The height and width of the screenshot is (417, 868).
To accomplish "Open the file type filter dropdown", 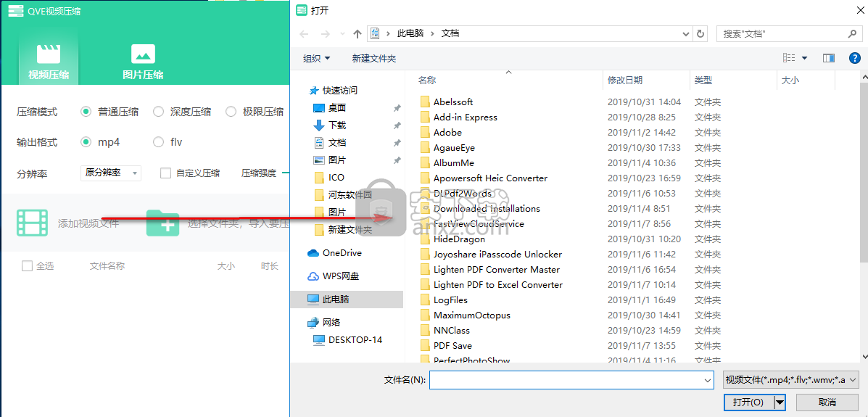I will click(x=790, y=380).
